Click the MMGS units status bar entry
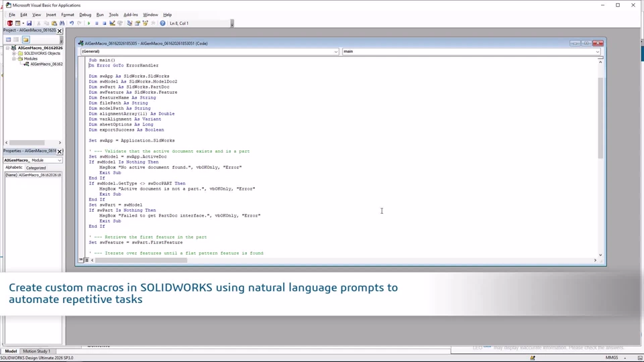The width and height of the screenshot is (644, 362). [x=612, y=358]
